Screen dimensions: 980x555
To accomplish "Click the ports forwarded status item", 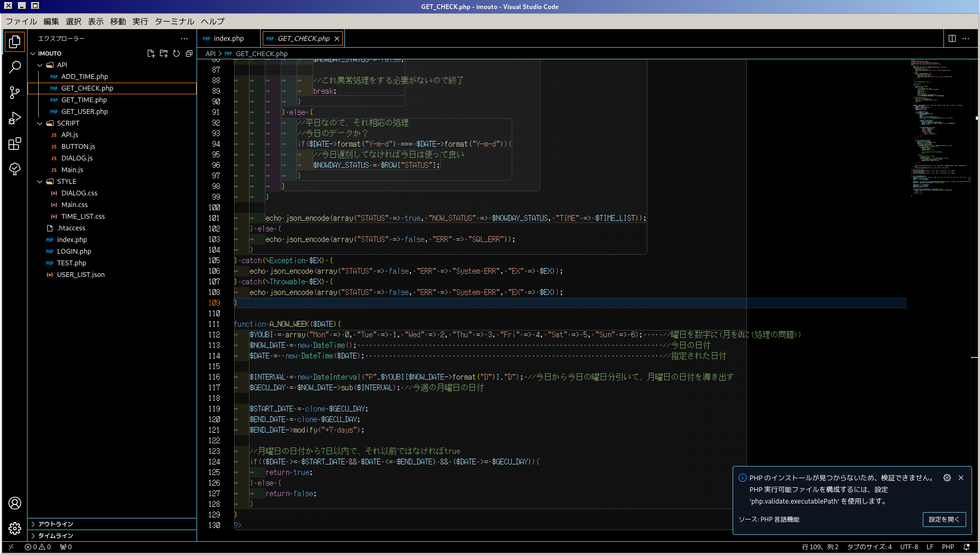I will tap(66, 547).
